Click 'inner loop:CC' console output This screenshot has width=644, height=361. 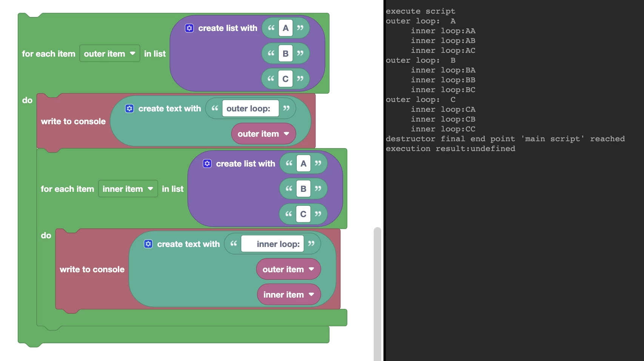[443, 129]
